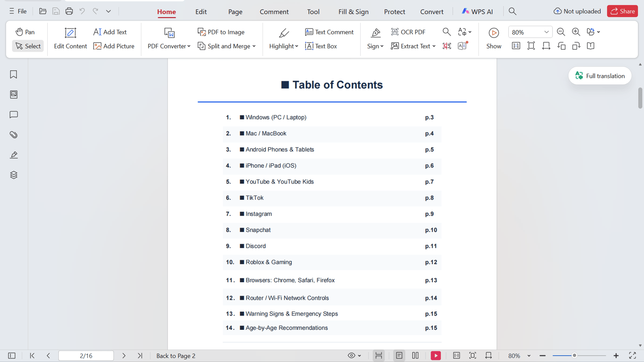Open WPS AI
Screen dimensions: 644x362
477,12
